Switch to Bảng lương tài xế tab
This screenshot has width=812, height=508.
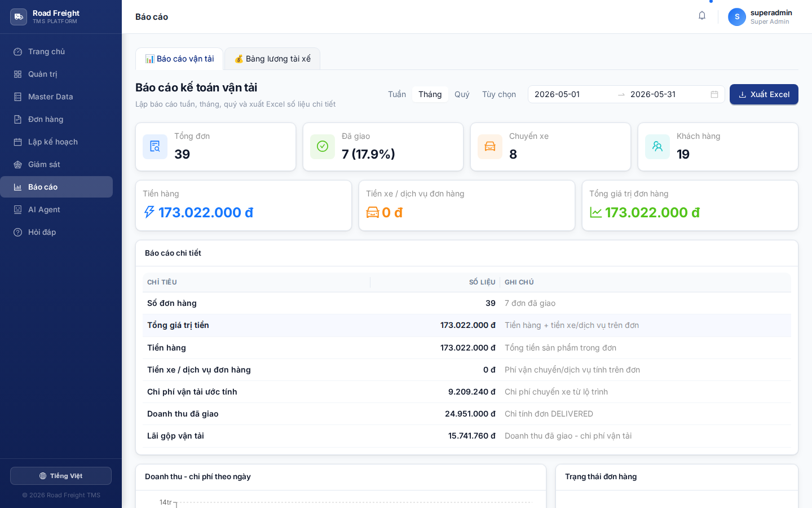click(x=272, y=59)
